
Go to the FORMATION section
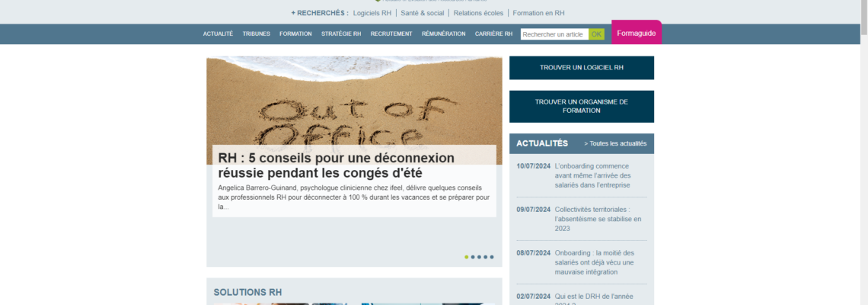295,34
